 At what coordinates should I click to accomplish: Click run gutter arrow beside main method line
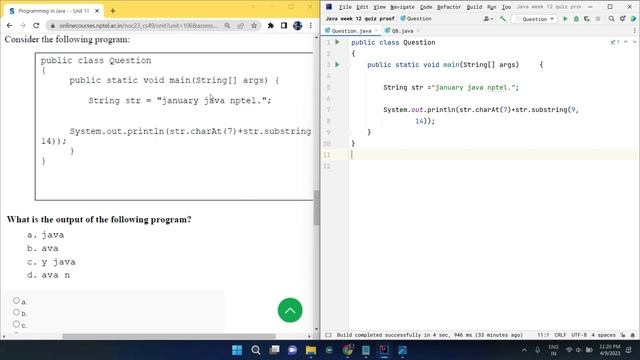(338, 64)
